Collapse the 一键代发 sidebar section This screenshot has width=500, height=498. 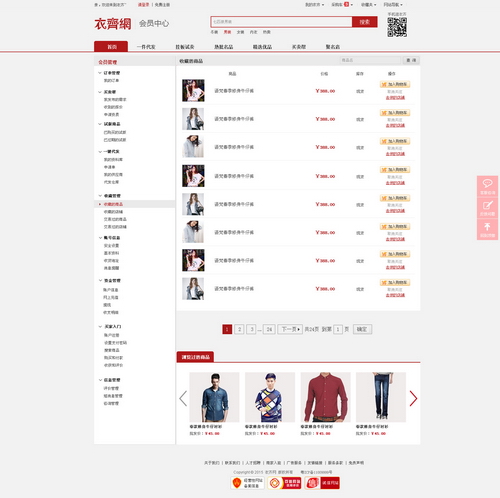[x=100, y=152]
